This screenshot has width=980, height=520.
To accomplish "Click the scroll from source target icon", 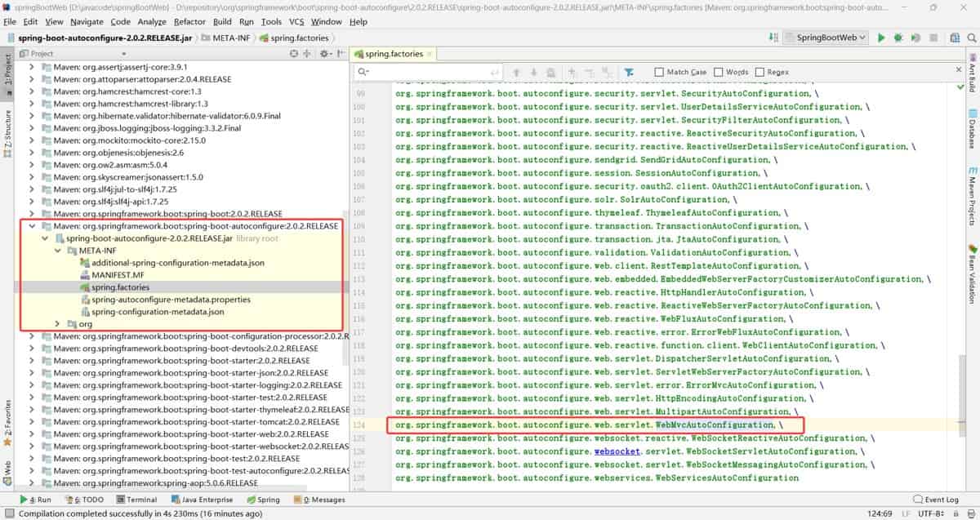I will coord(295,54).
